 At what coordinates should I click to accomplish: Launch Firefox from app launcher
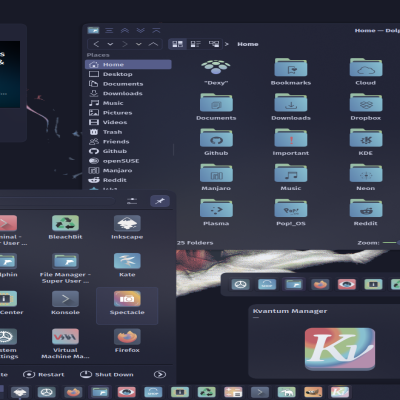pyautogui.click(x=127, y=341)
